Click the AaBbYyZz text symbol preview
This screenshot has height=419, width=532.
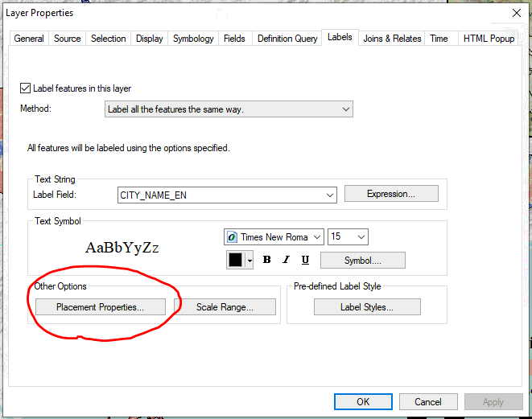(x=122, y=248)
